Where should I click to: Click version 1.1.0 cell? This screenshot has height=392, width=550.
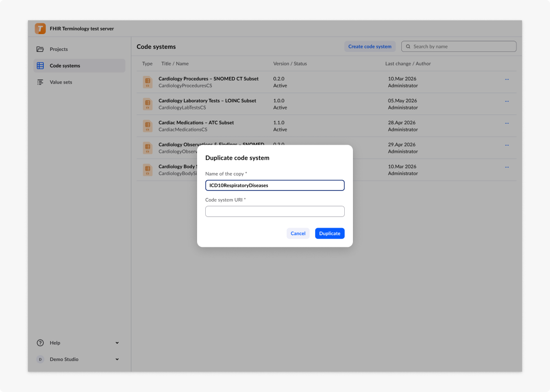click(x=279, y=122)
